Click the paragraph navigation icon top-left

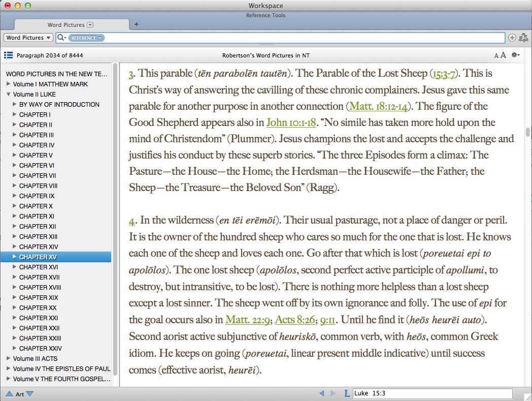[8, 55]
